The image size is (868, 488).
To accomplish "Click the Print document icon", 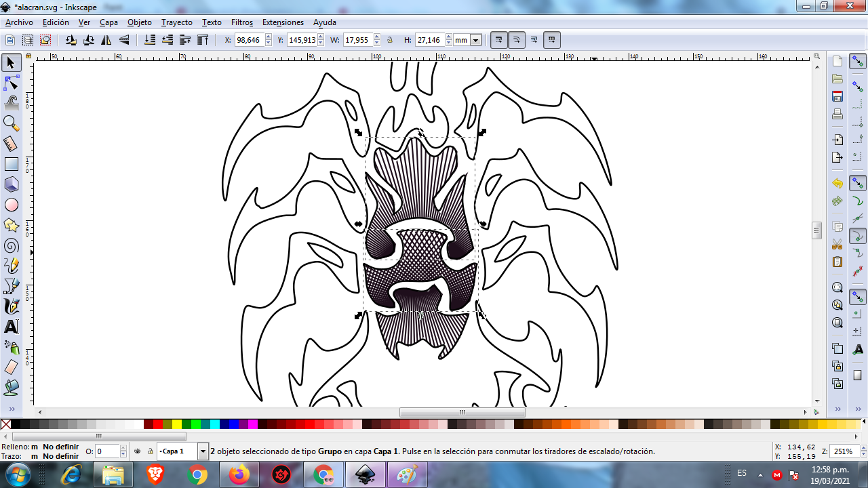I will tap(837, 114).
